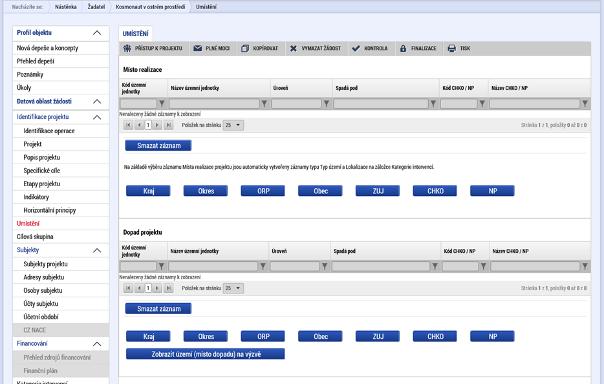This screenshot has height=384, width=604.
Task: Click filter icon beside Úroveň in Dopad projektu
Action: pyautogui.click(x=324, y=266)
